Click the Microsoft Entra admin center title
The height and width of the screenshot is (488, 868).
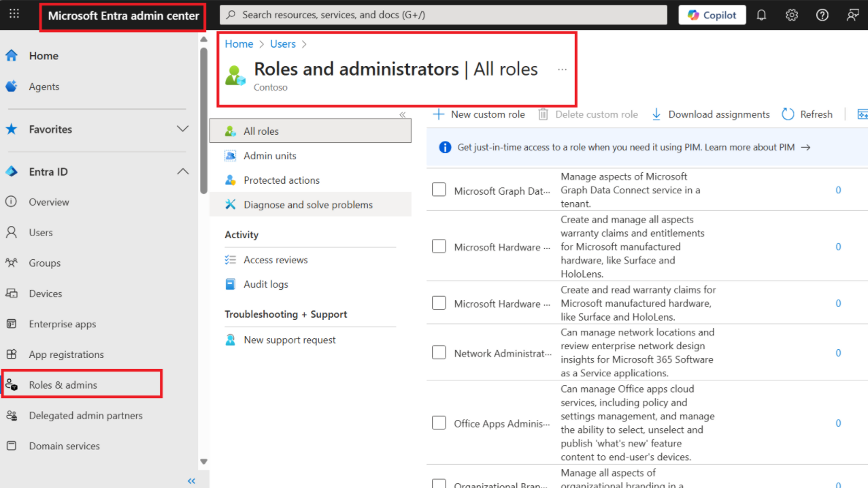(x=124, y=16)
